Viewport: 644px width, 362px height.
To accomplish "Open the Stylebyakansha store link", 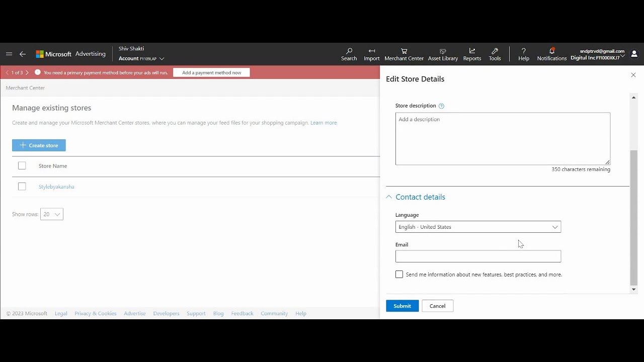I will [x=56, y=187].
